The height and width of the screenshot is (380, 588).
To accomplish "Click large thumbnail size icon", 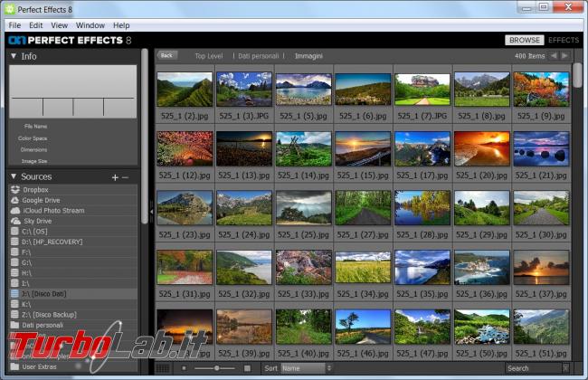I will [x=247, y=368].
